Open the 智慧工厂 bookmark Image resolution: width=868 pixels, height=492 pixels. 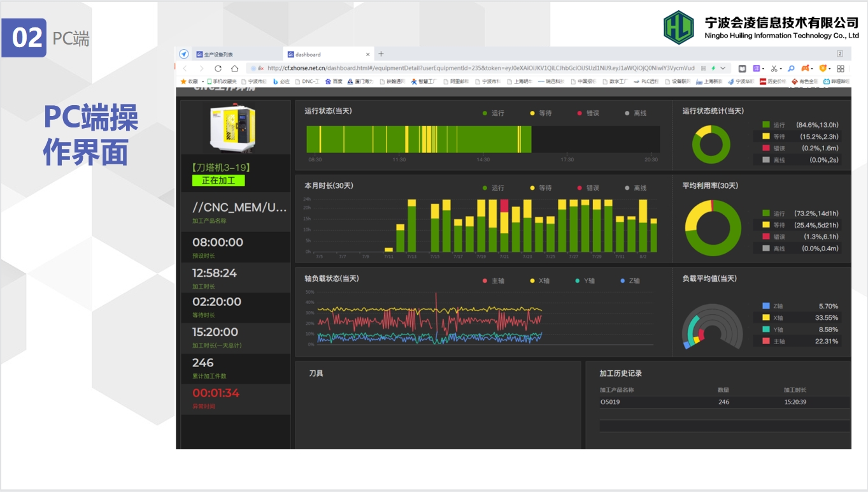click(423, 82)
